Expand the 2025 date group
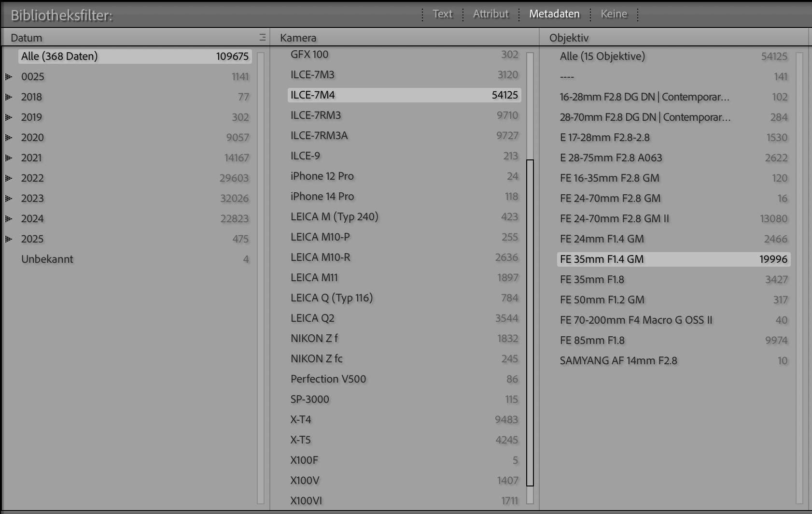 pyautogui.click(x=8, y=239)
